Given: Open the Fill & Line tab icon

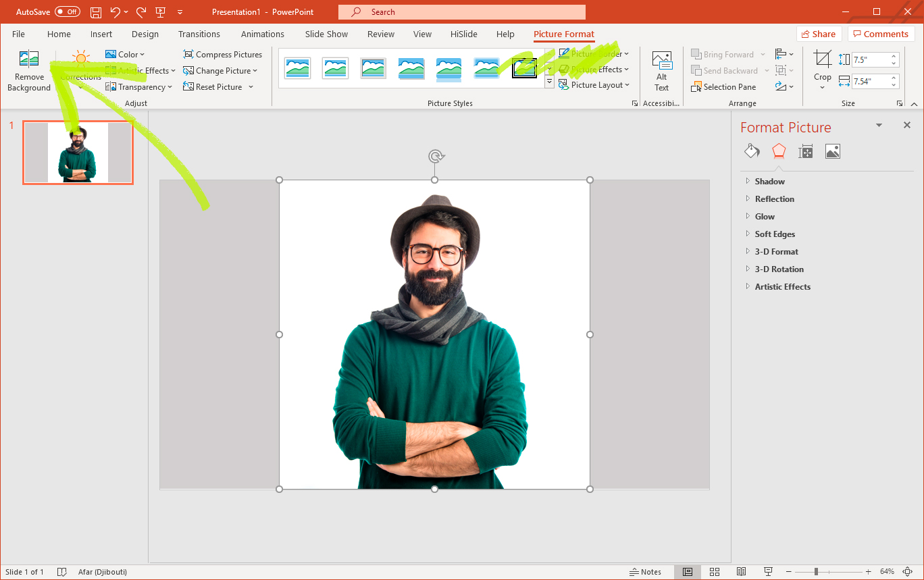Looking at the screenshot, I should (x=752, y=151).
